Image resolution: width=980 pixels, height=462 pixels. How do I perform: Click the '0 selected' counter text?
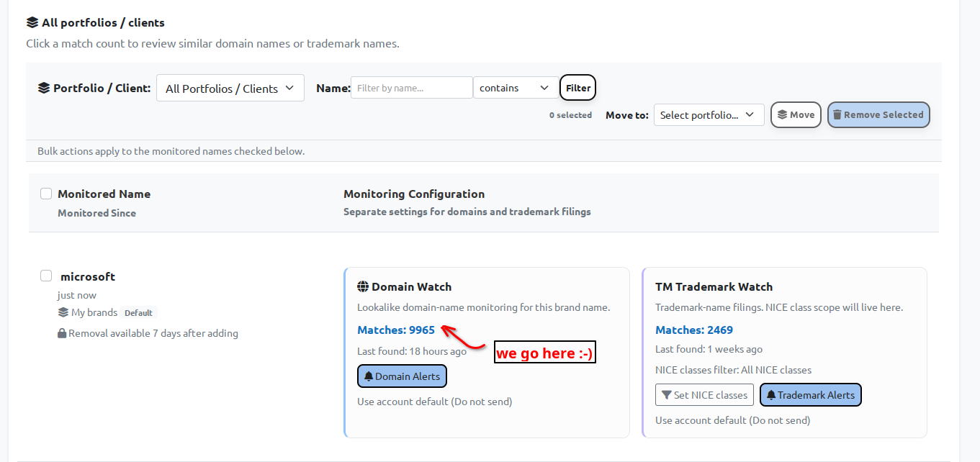coord(570,115)
